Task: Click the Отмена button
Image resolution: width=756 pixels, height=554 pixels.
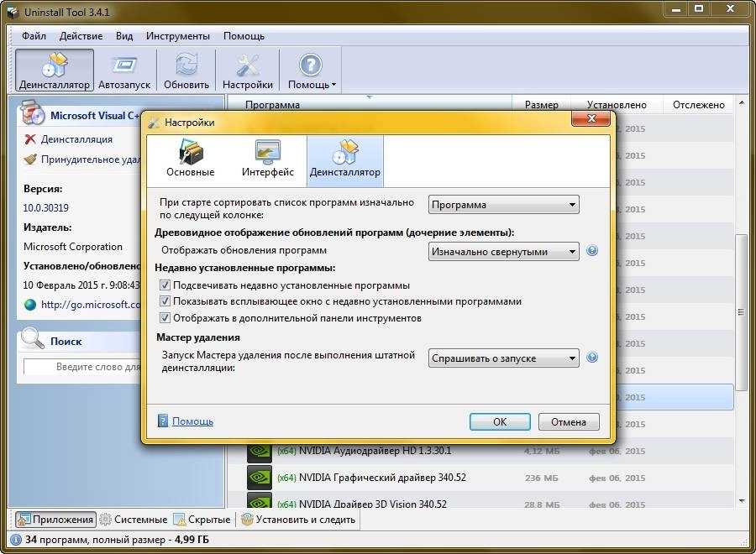Action: pyautogui.click(x=569, y=421)
